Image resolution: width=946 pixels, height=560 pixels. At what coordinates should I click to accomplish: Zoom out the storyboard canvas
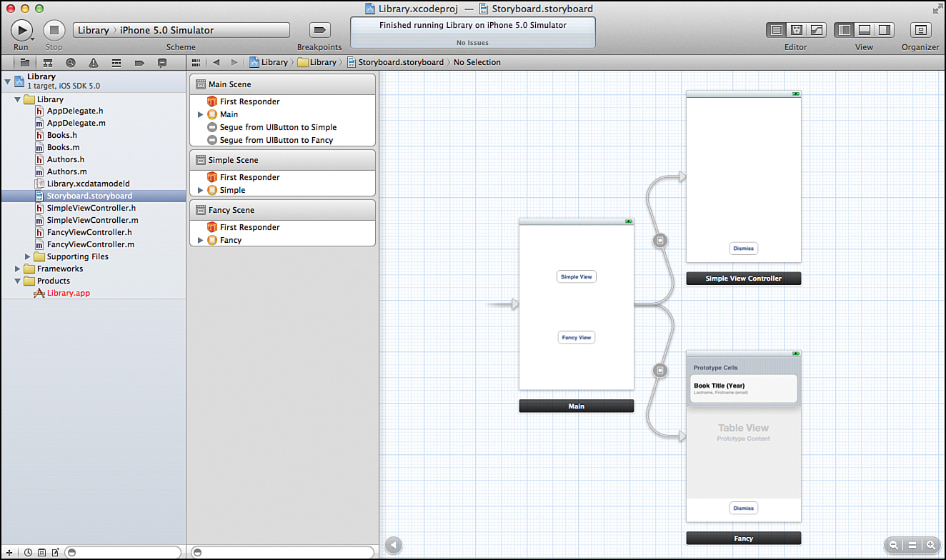[x=894, y=545]
